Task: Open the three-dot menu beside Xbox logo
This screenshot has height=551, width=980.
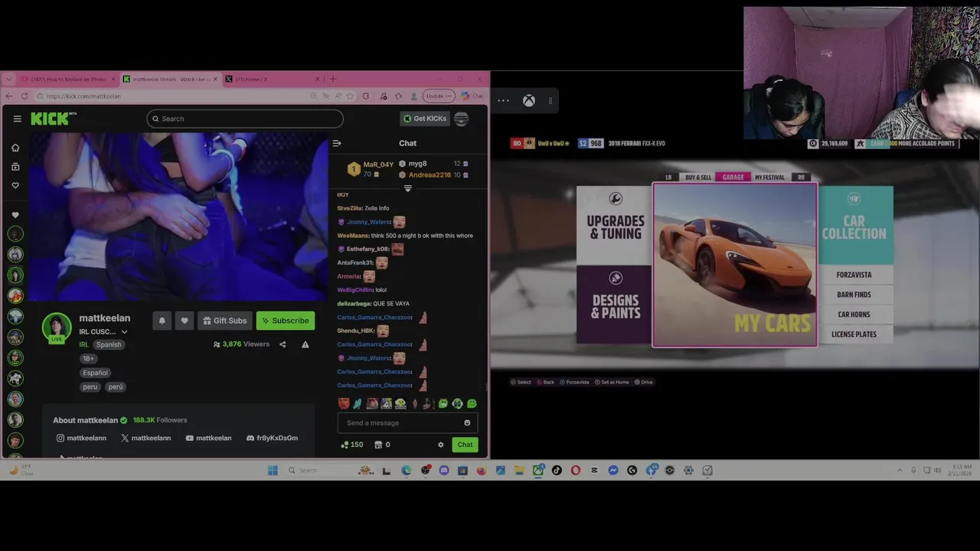Action: 503,100
